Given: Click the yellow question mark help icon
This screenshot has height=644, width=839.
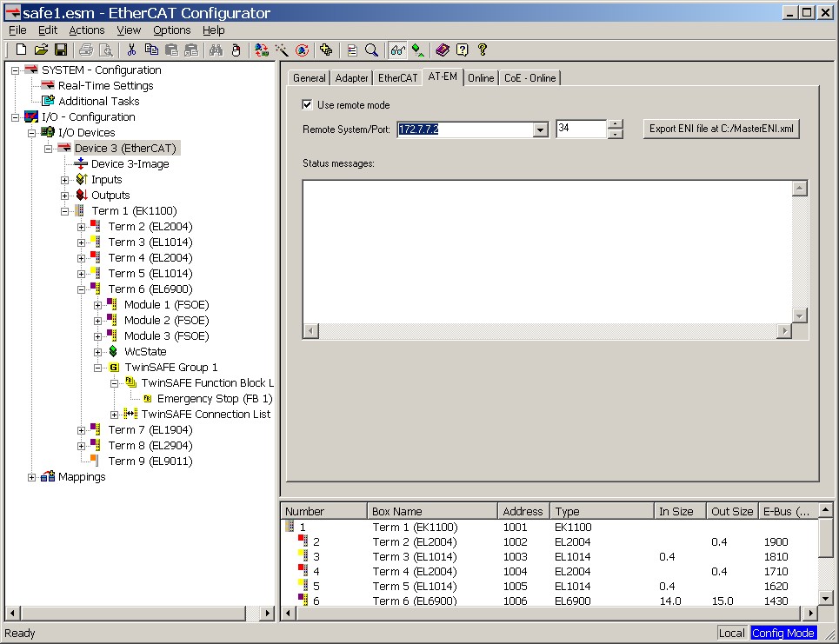Looking at the screenshot, I should tap(483, 50).
